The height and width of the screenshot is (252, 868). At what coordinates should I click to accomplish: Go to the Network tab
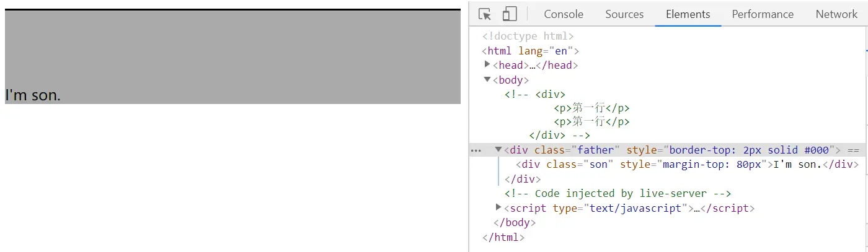[x=836, y=14]
